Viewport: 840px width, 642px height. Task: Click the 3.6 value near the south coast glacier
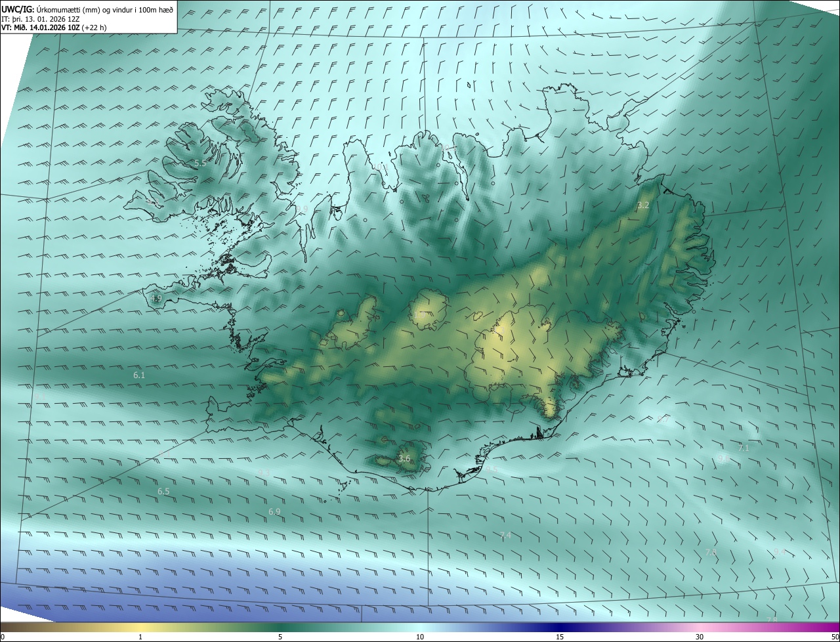[x=404, y=458]
